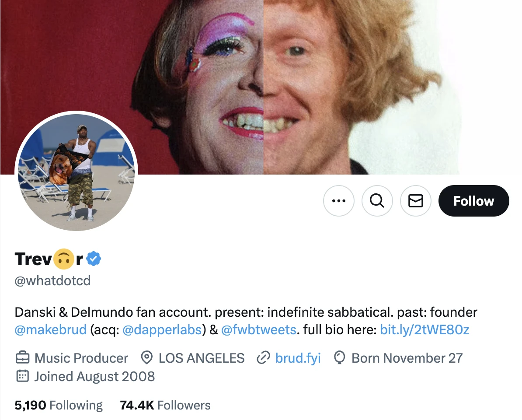Click the blue verified checkmark badge
Image resolution: width=522 pixels, height=420 pixels.
(94, 259)
